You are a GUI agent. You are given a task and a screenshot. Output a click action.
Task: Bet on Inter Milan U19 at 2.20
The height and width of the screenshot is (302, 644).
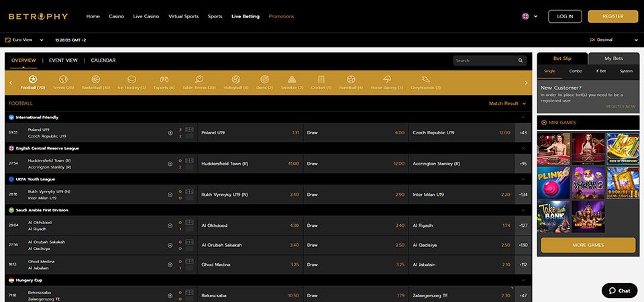pos(462,195)
